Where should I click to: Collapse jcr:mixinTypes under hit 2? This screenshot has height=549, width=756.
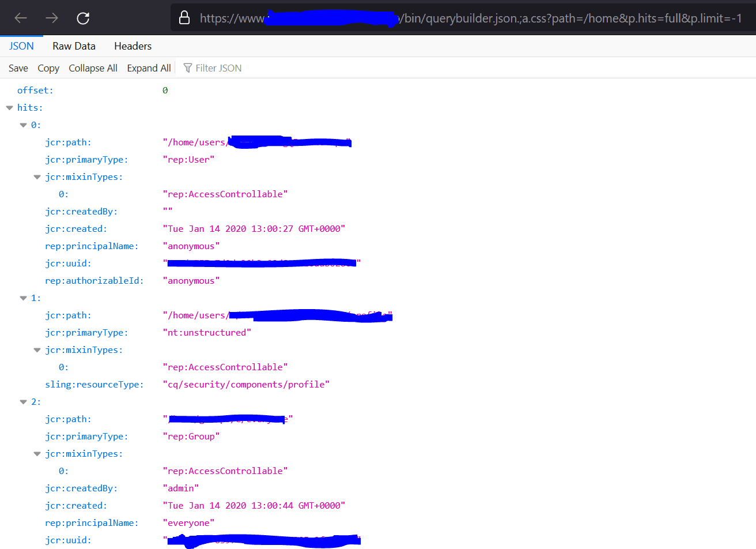click(37, 453)
